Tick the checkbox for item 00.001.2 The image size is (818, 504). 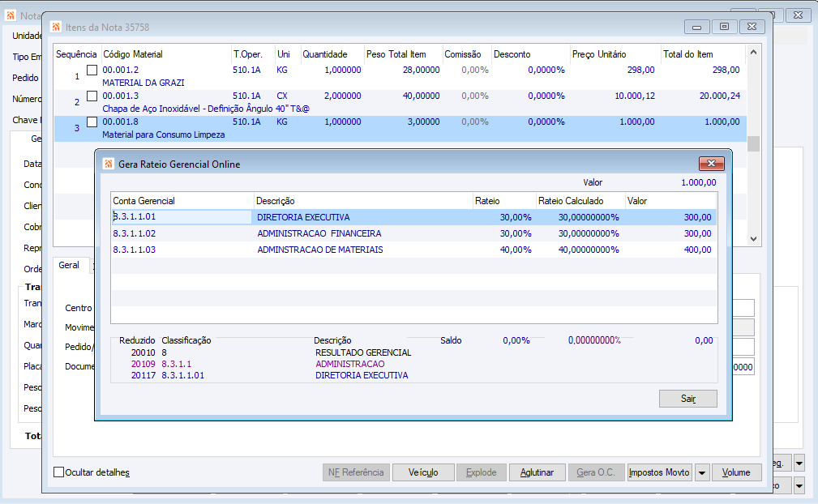(92, 70)
